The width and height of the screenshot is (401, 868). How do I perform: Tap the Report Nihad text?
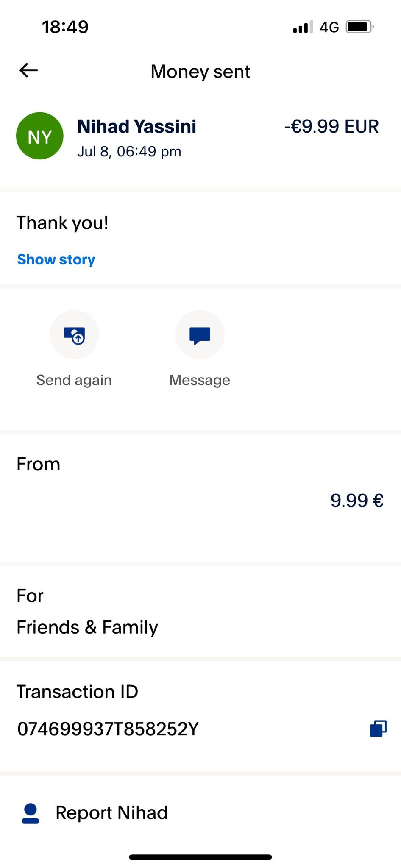pyautogui.click(x=111, y=813)
